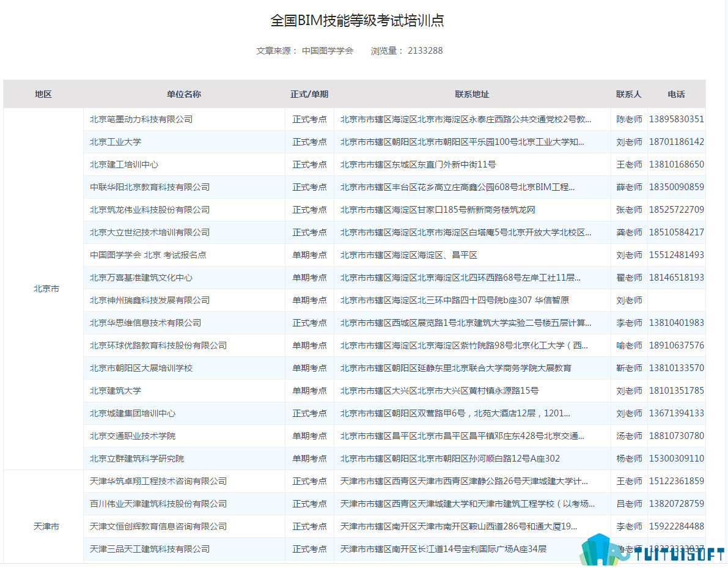Select 天津文恒创辉教育信息咨询有限公司 unit name

point(158,526)
